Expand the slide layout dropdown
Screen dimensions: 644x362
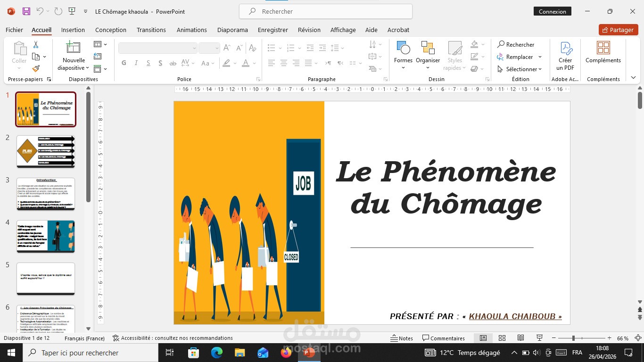pyautogui.click(x=100, y=44)
